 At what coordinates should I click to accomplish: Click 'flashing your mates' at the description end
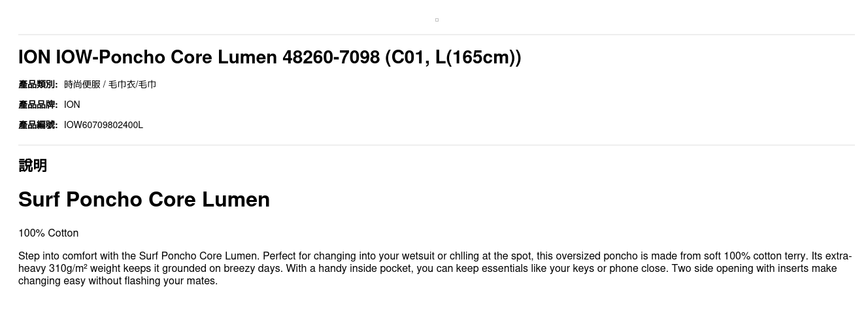tap(173, 281)
